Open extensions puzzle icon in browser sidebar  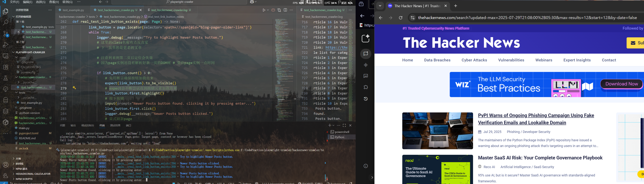365,87
